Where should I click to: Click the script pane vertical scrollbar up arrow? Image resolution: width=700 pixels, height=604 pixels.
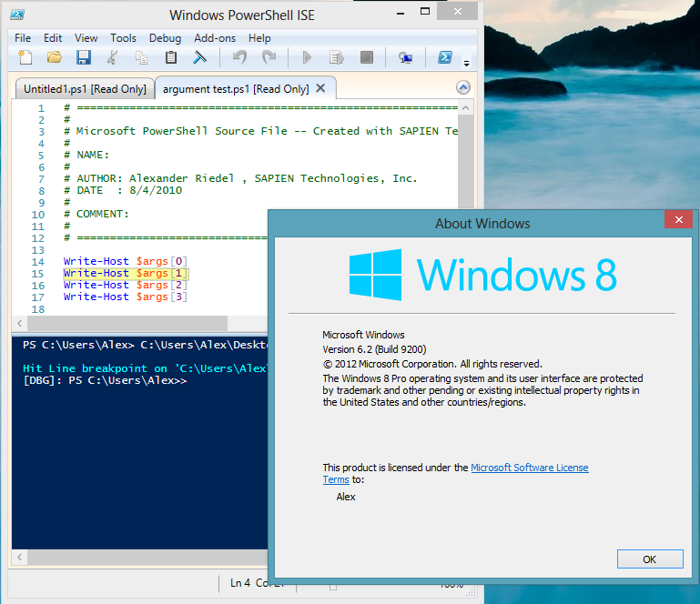tap(466, 108)
